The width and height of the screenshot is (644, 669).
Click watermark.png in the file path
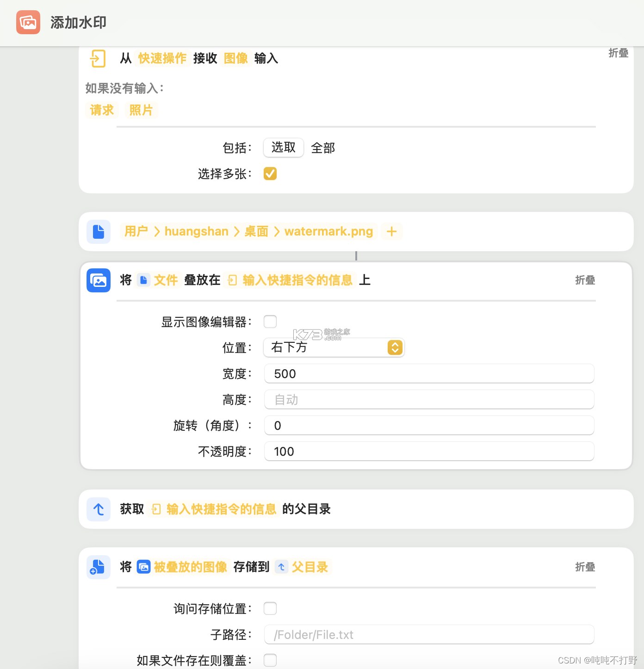(329, 231)
